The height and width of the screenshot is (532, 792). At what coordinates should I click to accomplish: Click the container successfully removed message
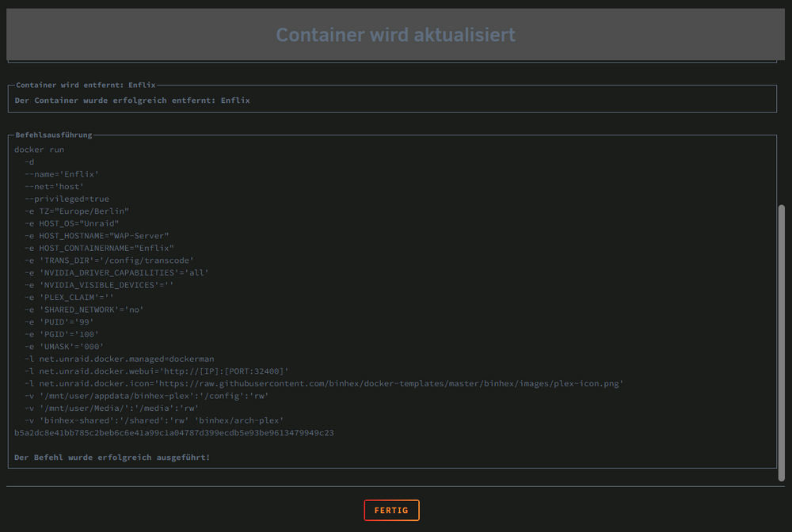(132, 100)
